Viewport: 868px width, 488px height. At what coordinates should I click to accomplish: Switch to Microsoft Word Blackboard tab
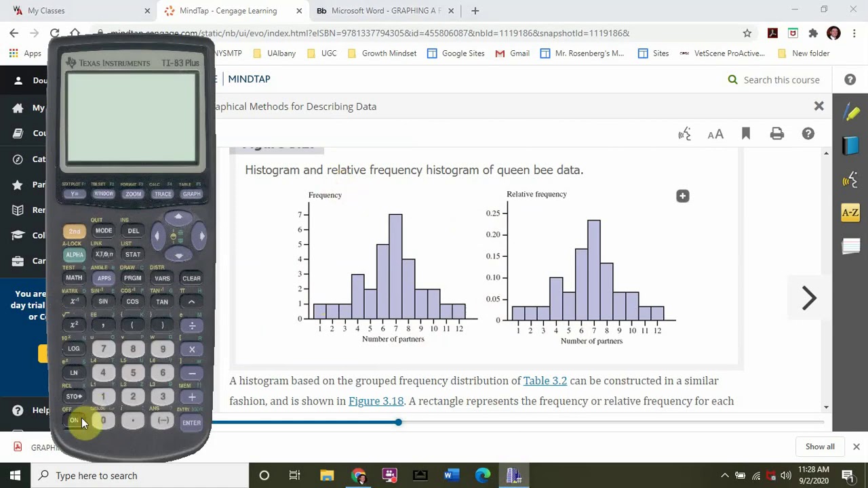(385, 11)
